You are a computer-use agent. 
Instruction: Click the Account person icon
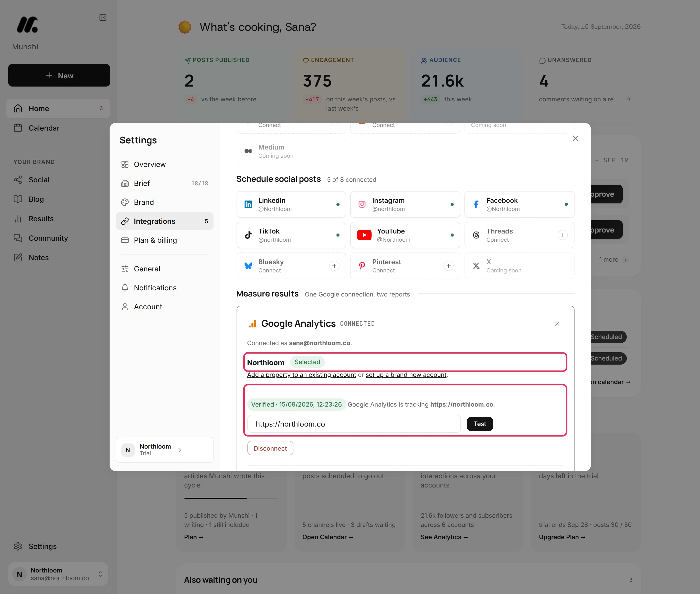[125, 307]
